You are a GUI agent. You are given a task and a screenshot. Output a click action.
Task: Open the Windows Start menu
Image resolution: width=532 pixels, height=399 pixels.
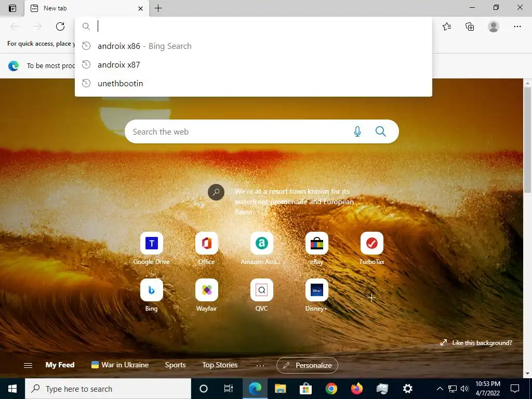pos(12,389)
